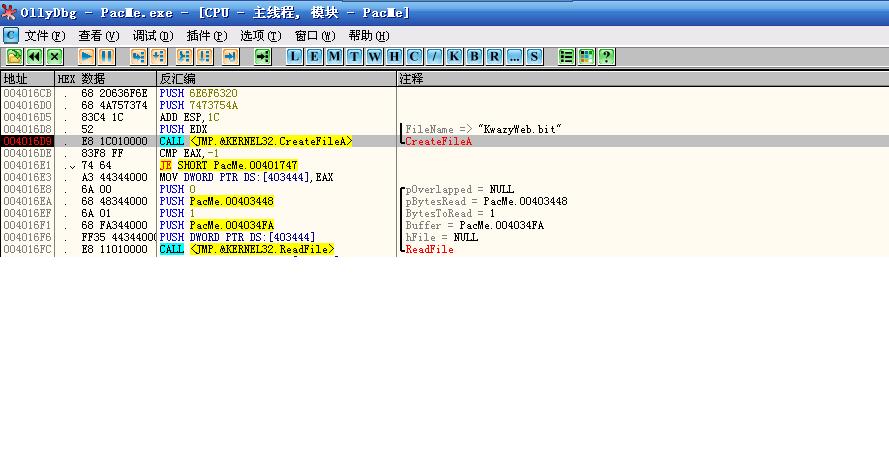
Task: Click the JE SHORT PacMe.00401747 instruction
Action: 228,165
